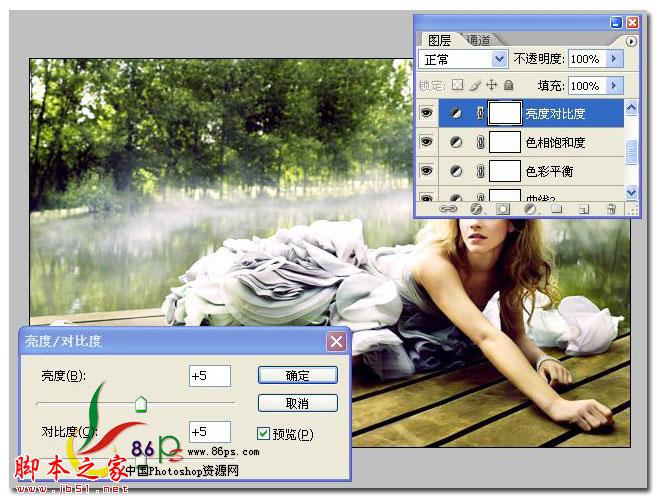Open the Layers panel flyout menu arrow
The width and height of the screenshot is (660, 500).
tap(631, 41)
